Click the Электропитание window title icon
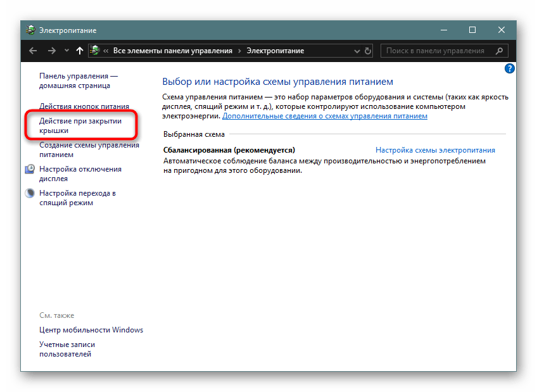 click(x=30, y=30)
